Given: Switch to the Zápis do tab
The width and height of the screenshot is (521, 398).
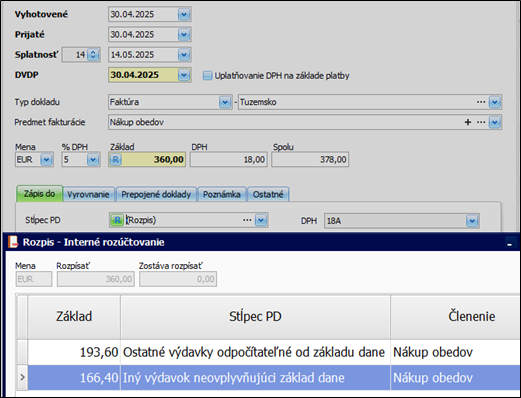Looking at the screenshot, I should click(x=39, y=194).
